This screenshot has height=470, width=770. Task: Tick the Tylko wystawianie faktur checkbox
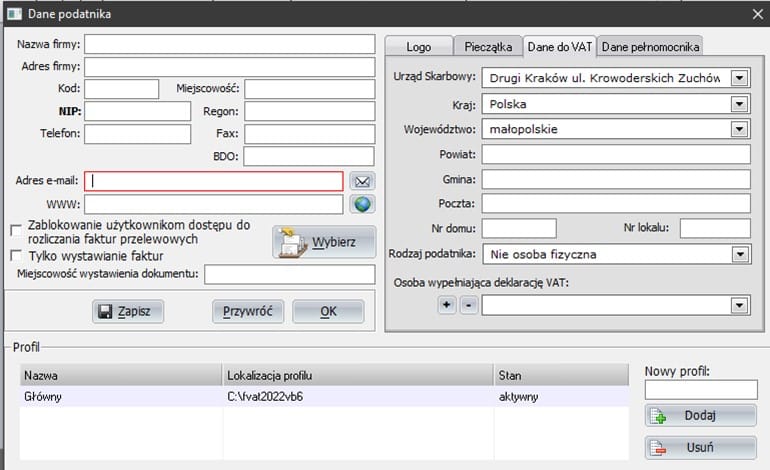click(15, 256)
